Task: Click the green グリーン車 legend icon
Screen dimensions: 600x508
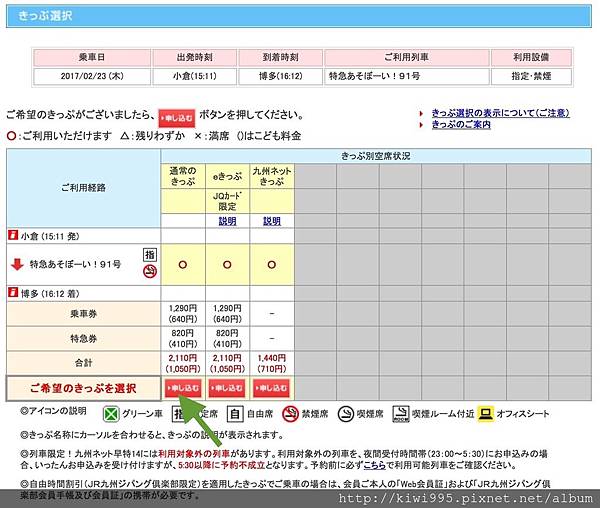Action: (111, 414)
